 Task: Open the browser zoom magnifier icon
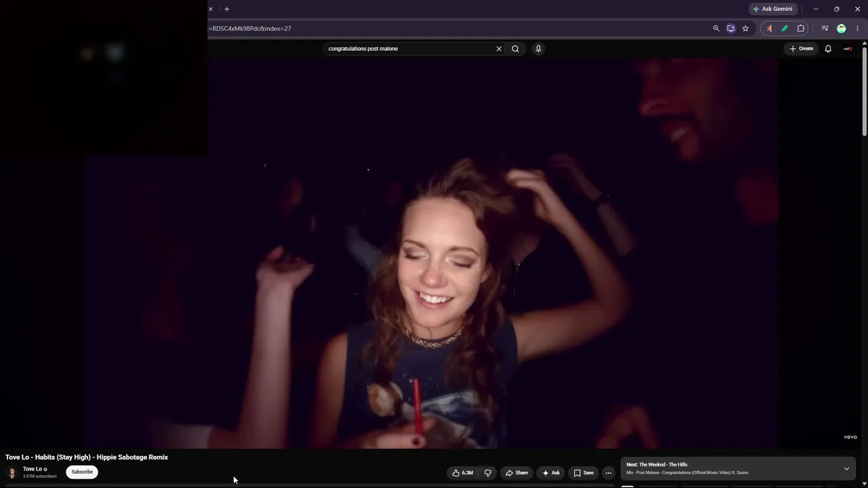pyautogui.click(x=716, y=28)
